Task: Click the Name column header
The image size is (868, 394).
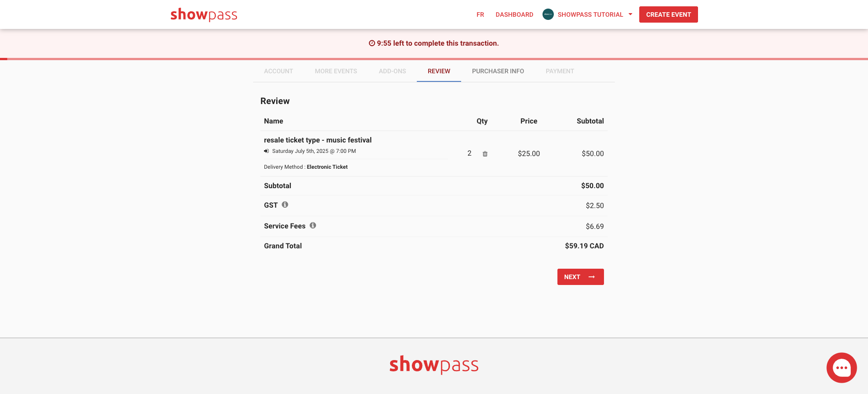Action: [x=274, y=121]
